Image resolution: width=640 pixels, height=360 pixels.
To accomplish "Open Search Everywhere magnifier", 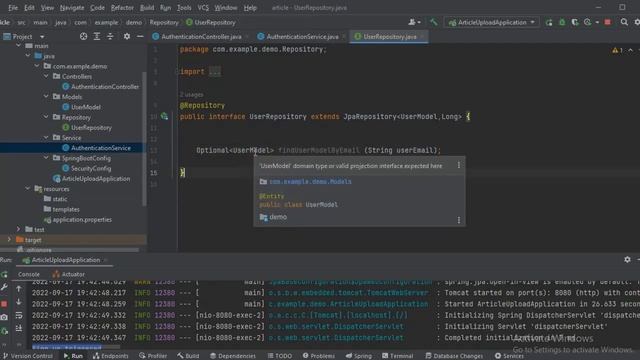I will (x=624, y=22).
